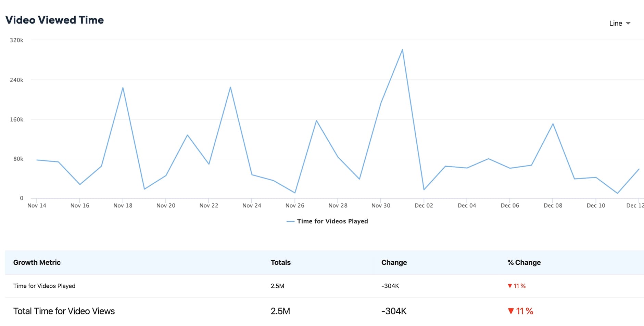Image resolution: width=644 pixels, height=326 pixels.
Task: Click the 80k y-axis label
Action: point(18,159)
